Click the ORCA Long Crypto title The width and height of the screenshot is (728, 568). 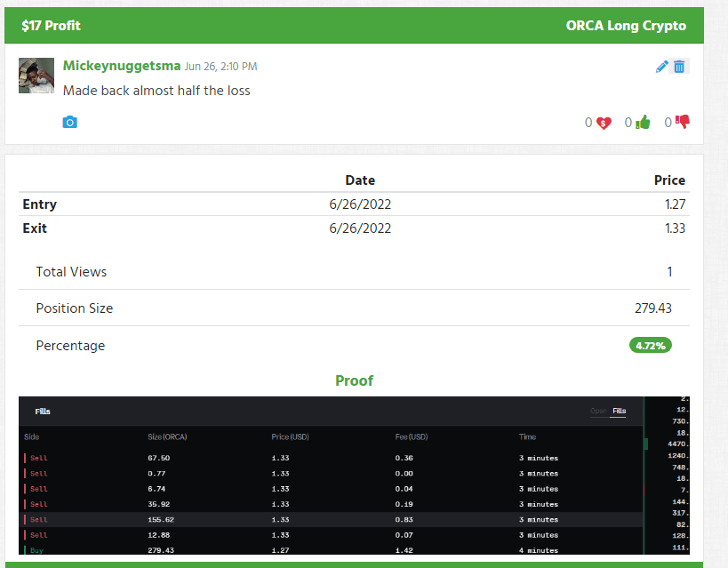[x=626, y=26]
